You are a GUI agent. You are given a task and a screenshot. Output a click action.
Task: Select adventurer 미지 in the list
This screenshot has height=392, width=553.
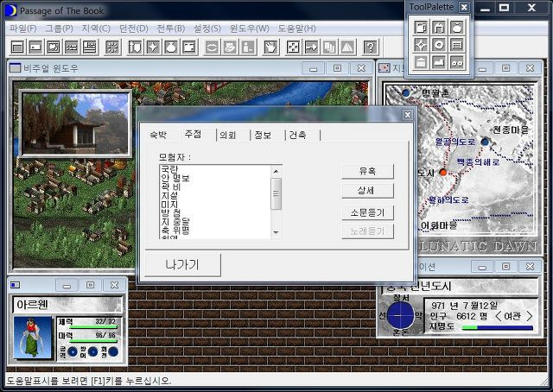click(215, 205)
